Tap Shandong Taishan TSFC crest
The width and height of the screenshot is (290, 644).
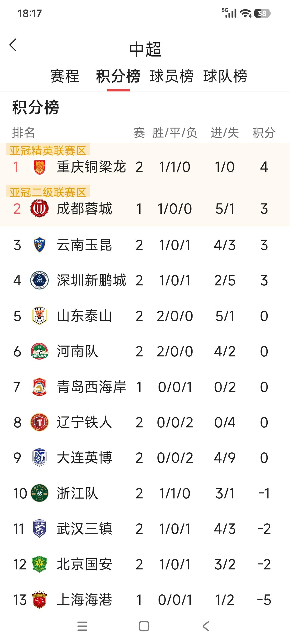[x=39, y=316]
